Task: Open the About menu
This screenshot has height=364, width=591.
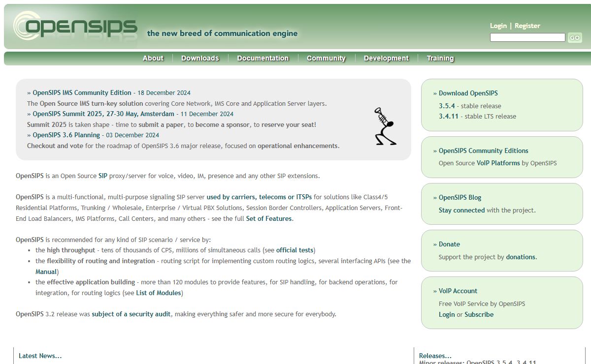Action: point(153,58)
